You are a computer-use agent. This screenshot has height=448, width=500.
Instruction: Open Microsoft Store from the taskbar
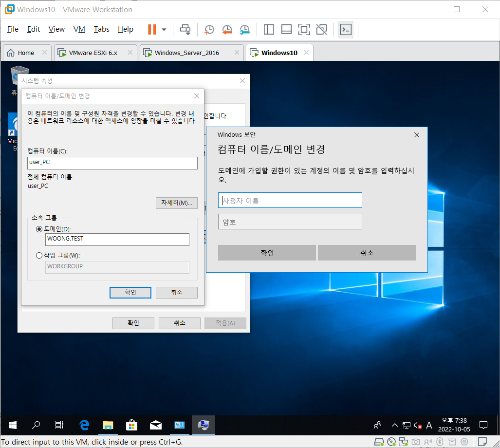tap(132, 425)
